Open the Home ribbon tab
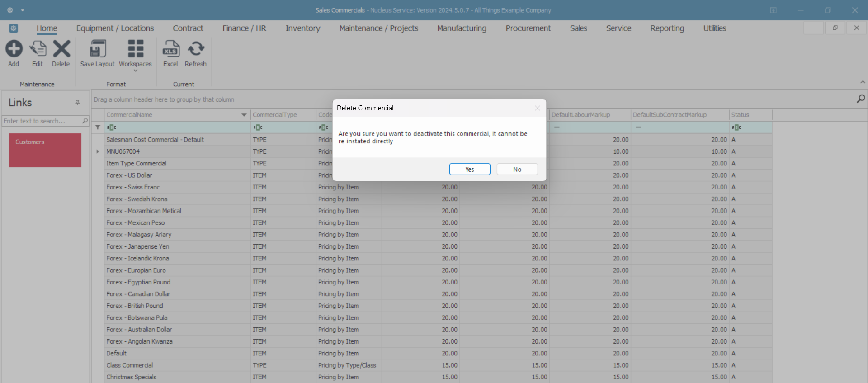 (x=47, y=28)
